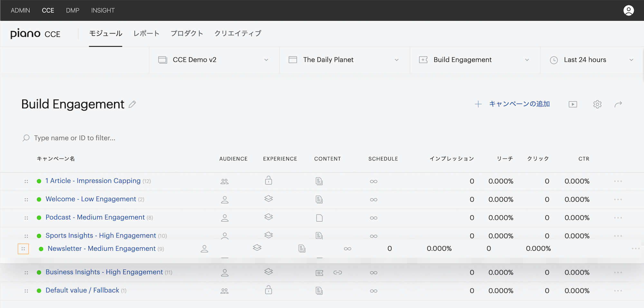The width and height of the screenshot is (644, 308).
Task: Click the preview play icon next to add campaign
Action: tap(573, 104)
